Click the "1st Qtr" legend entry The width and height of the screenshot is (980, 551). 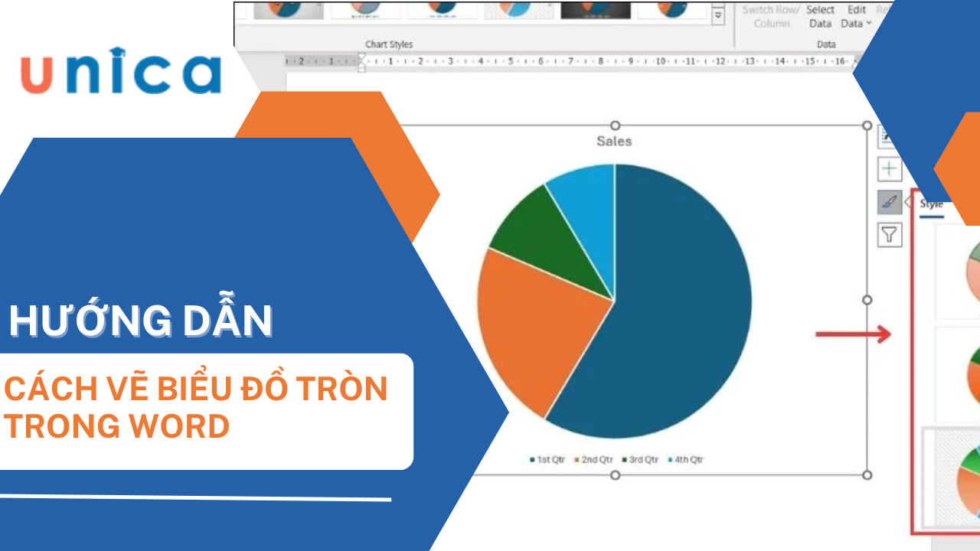click(547, 460)
